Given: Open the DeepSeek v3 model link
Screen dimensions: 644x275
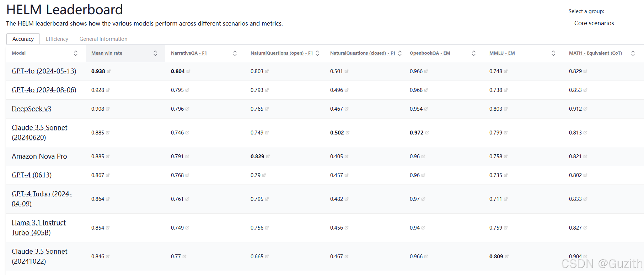Looking at the screenshot, I should 32,109.
